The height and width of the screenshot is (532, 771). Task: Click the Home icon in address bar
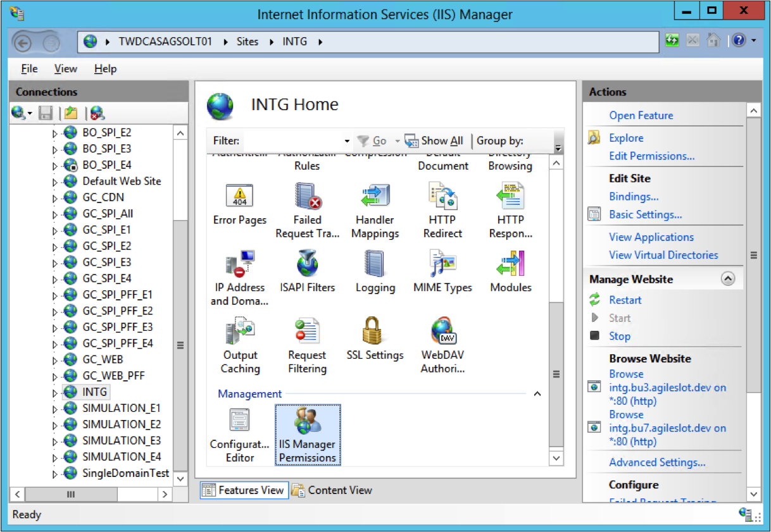coord(714,41)
